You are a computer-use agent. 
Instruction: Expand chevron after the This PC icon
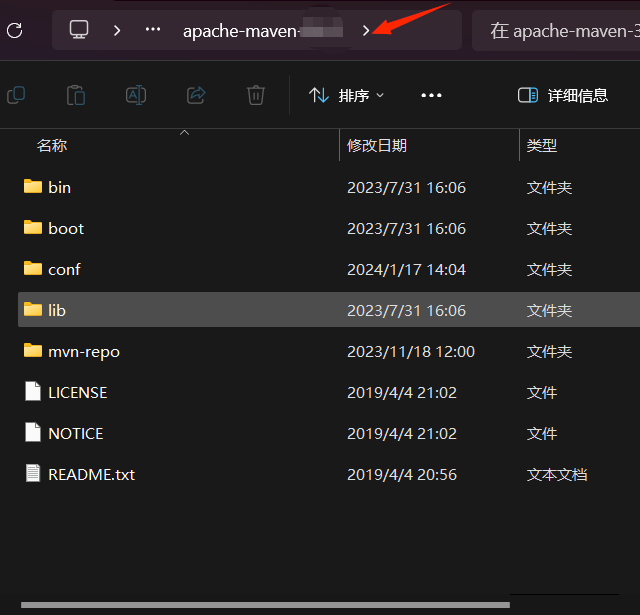[117, 30]
